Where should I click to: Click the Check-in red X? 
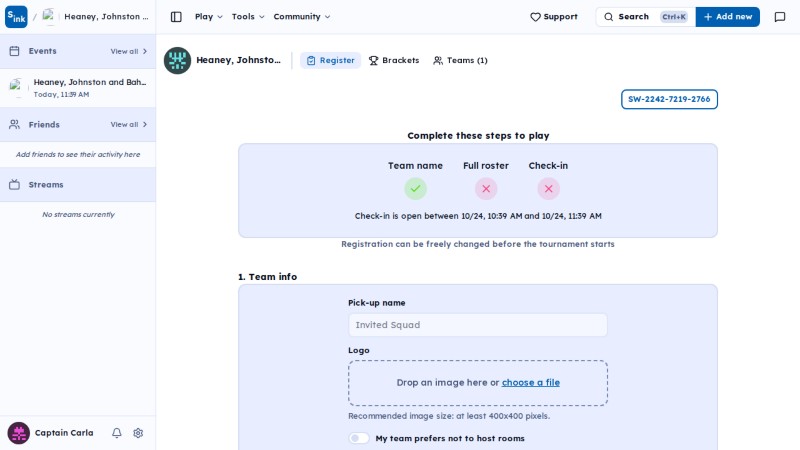click(548, 189)
